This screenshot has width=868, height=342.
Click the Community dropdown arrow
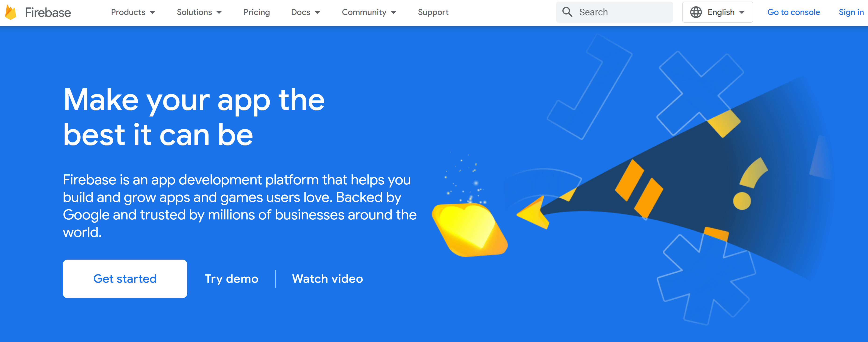coord(394,12)
